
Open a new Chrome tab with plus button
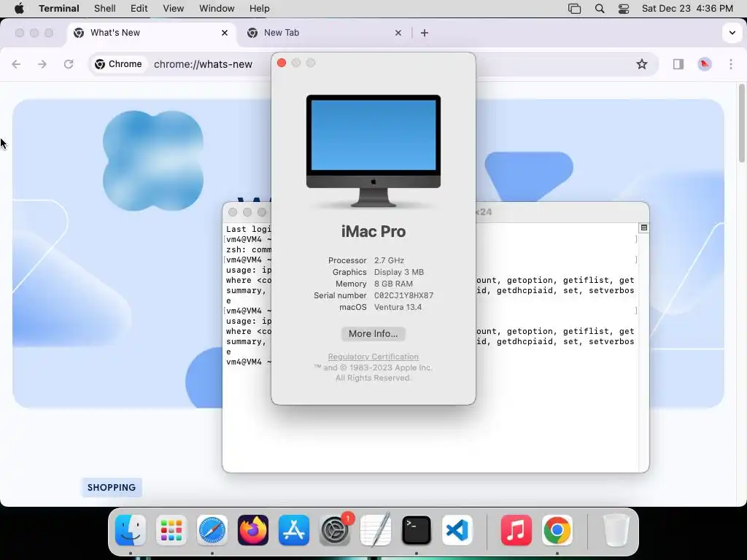[425, 33]
